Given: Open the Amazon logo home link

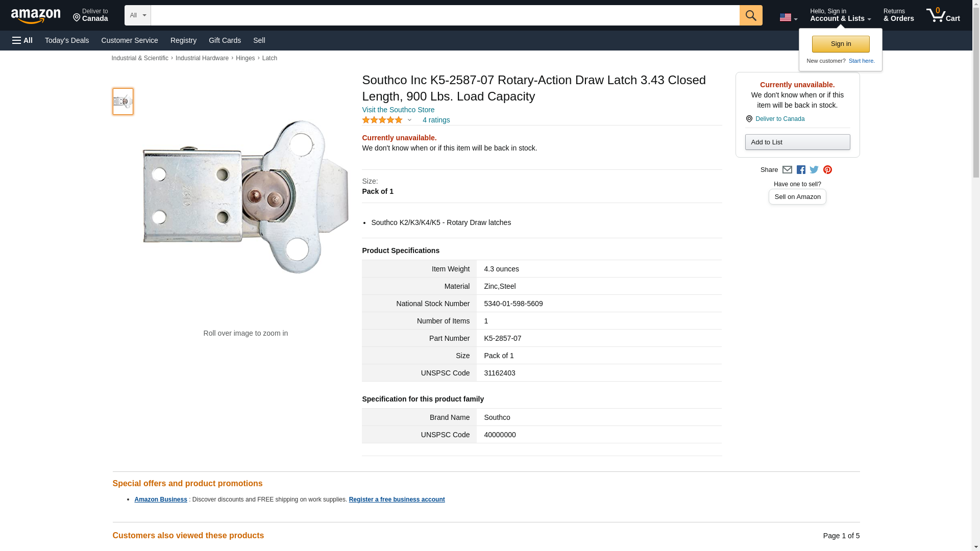Looking at the screenshot, I should 36,16.
